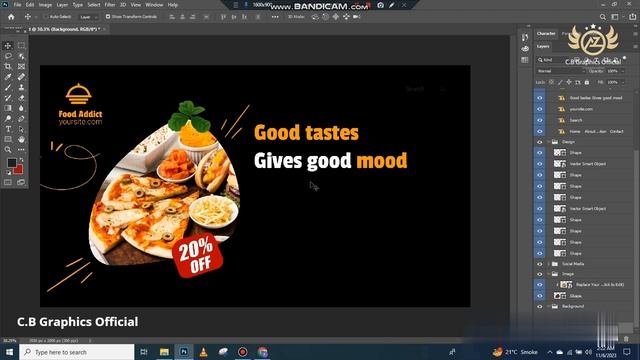Collapse the Design layer group

click(549, 142)
